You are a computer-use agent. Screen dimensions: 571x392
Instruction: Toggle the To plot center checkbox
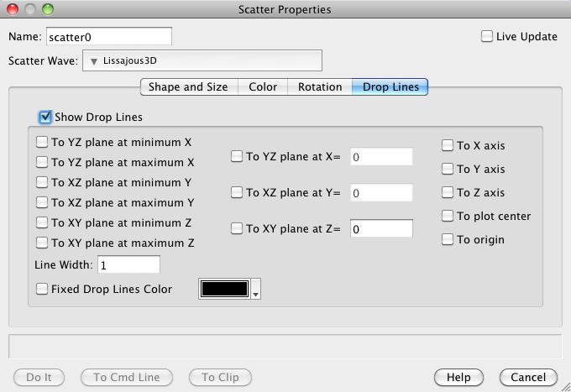(x=448, y=216)
